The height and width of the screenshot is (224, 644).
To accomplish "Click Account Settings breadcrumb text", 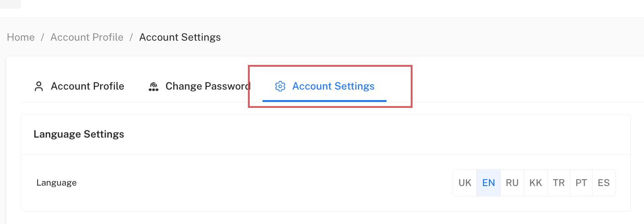I will point(180,37).
